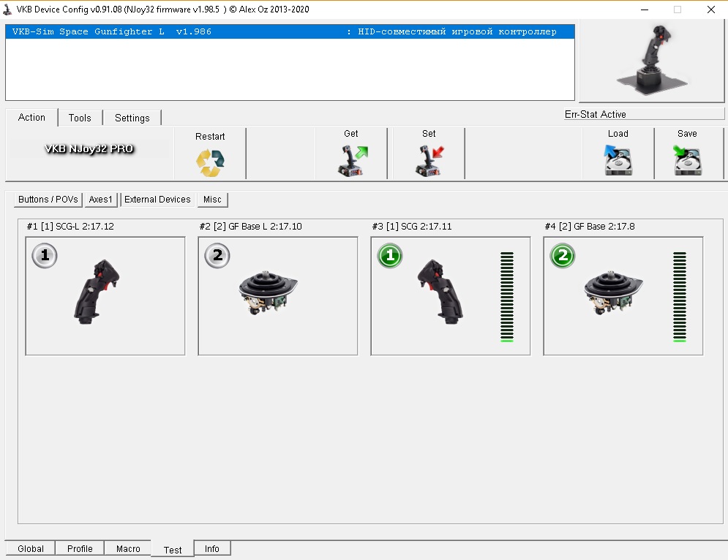
Task: Click the gray number 1 badge in SCG-L panel
Action: click(x=45, y=255)
